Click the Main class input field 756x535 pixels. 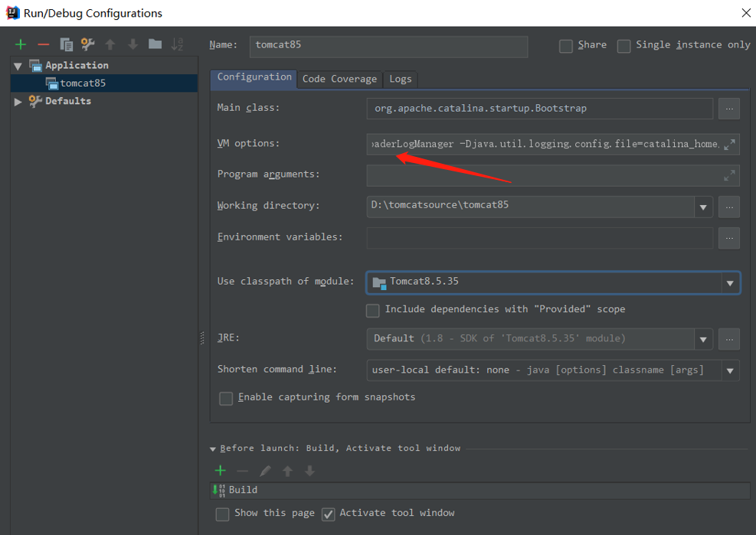(x=539, y=109)
